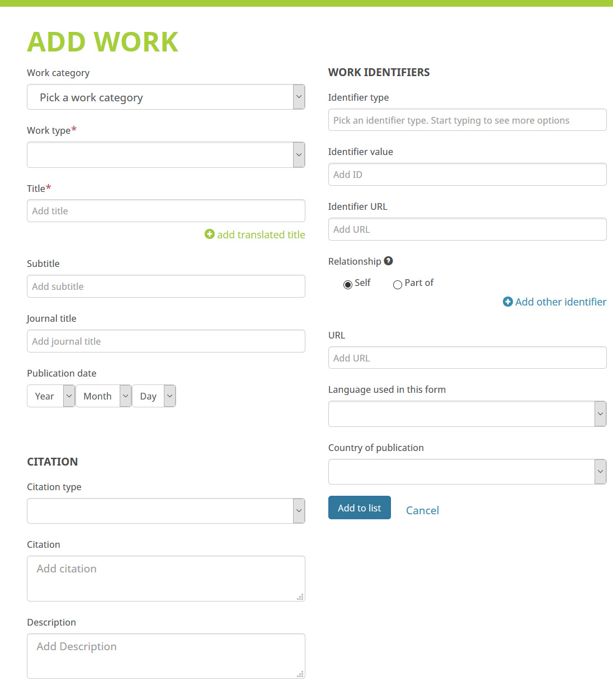Expand the Work type dropdown
This screenshot has width=613, height=700.
[x=166, y=154]
